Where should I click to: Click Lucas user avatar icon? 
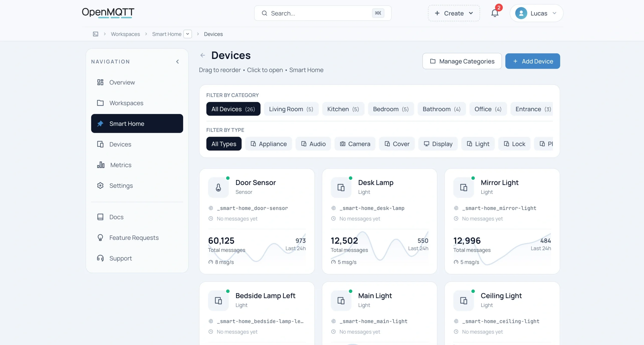pos(521,13)
